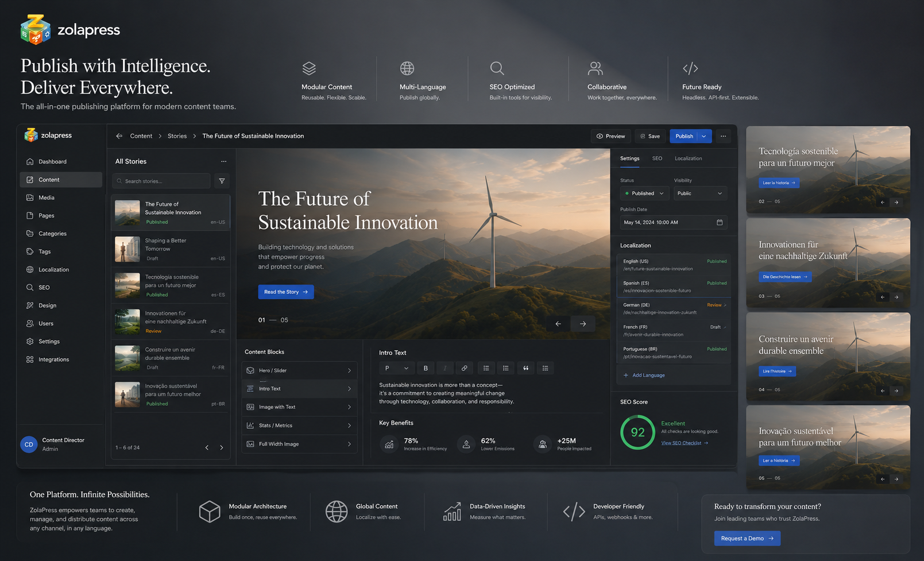The image size is (924, 561).
Task: Go to previous stories page
Action: click(207, 447)
